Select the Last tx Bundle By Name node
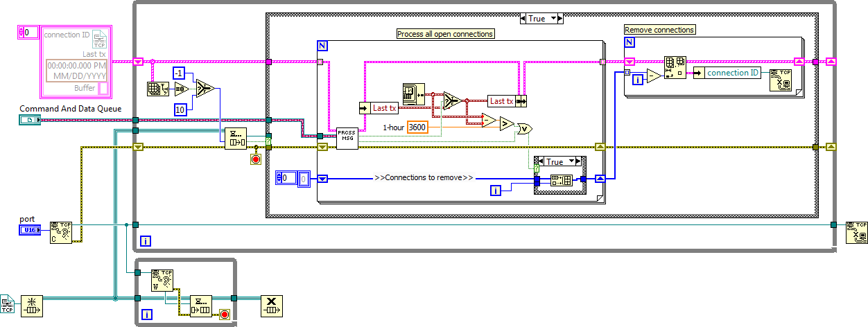Image resolution: width=868 pixels, height=327 pixels. point(507,101)
